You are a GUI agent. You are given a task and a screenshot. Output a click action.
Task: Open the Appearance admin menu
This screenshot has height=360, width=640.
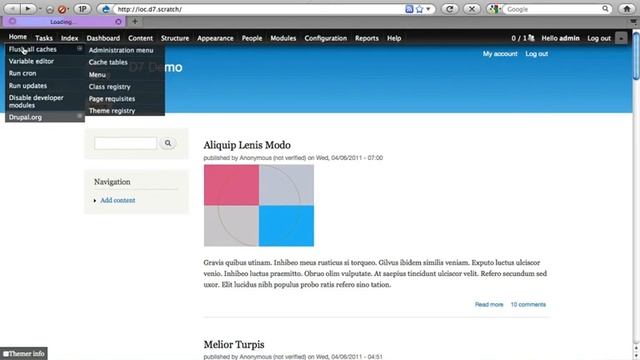pyautogui.click(x=215, y=38)
